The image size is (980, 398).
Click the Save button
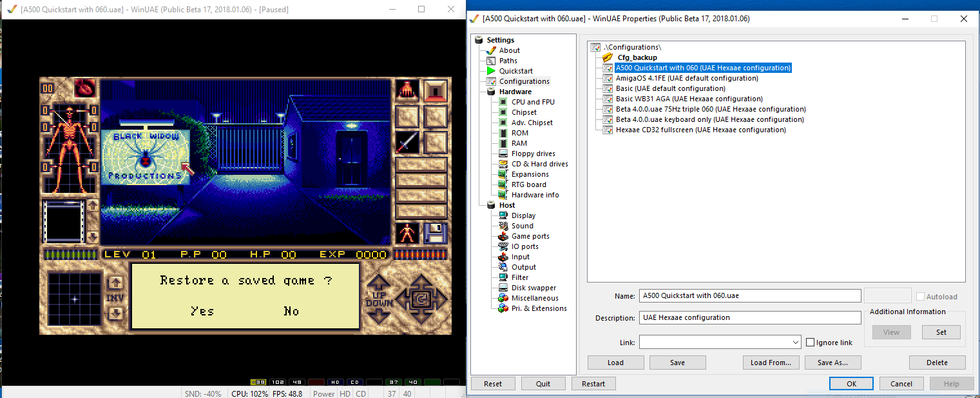click(678, 363)
